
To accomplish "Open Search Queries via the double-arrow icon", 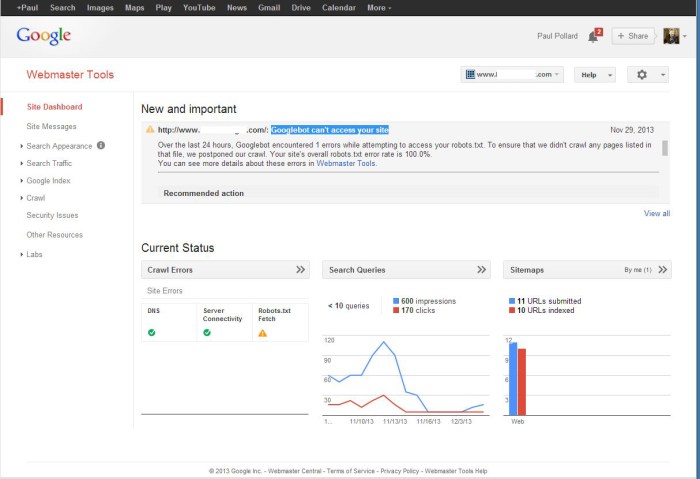I will [x=481, y=270].
